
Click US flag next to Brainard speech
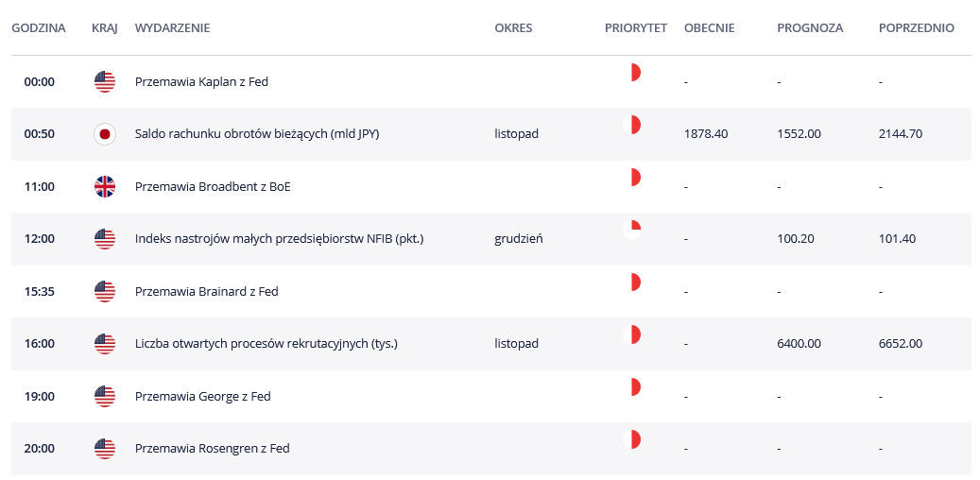click(x=105, y=292)
